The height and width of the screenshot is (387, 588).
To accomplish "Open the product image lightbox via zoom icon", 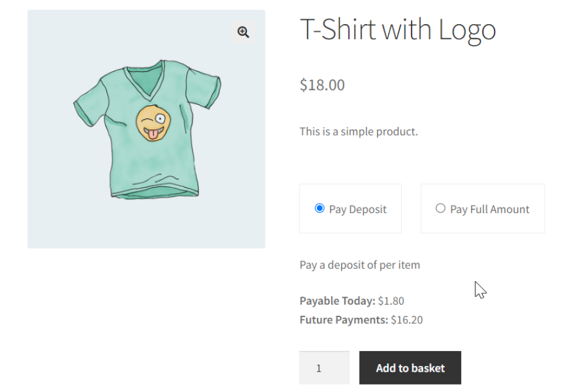I will [243, 32].
